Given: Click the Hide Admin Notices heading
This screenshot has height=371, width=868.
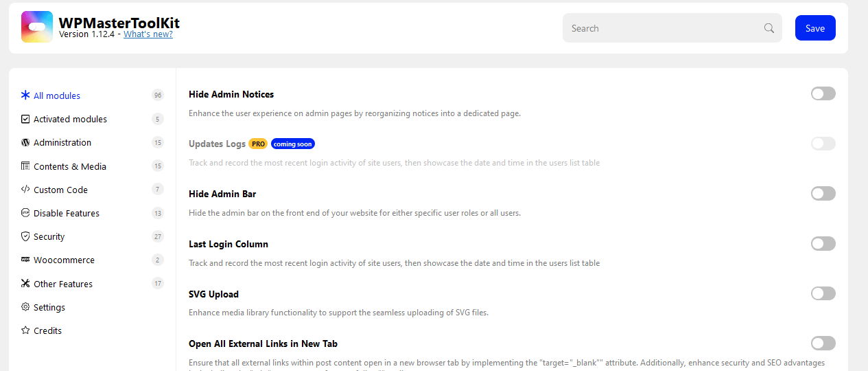Looking at the screenshot, I should tap(231, 94).
